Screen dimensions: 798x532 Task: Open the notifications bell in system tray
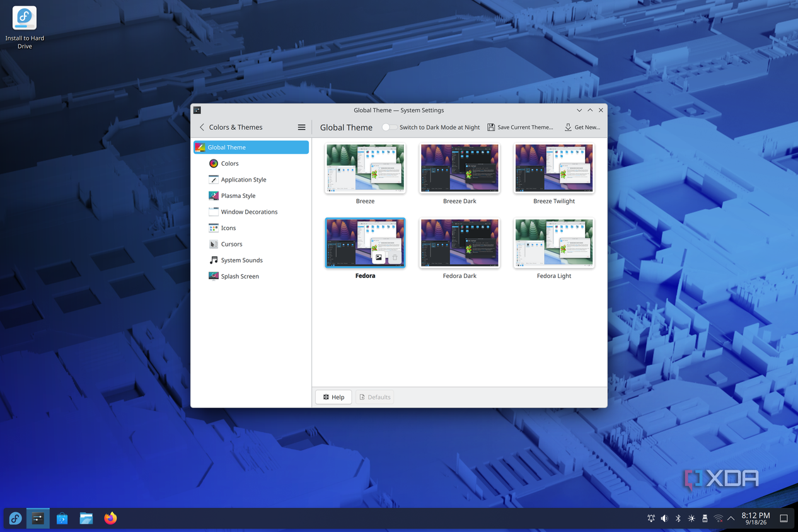[651, 519]
